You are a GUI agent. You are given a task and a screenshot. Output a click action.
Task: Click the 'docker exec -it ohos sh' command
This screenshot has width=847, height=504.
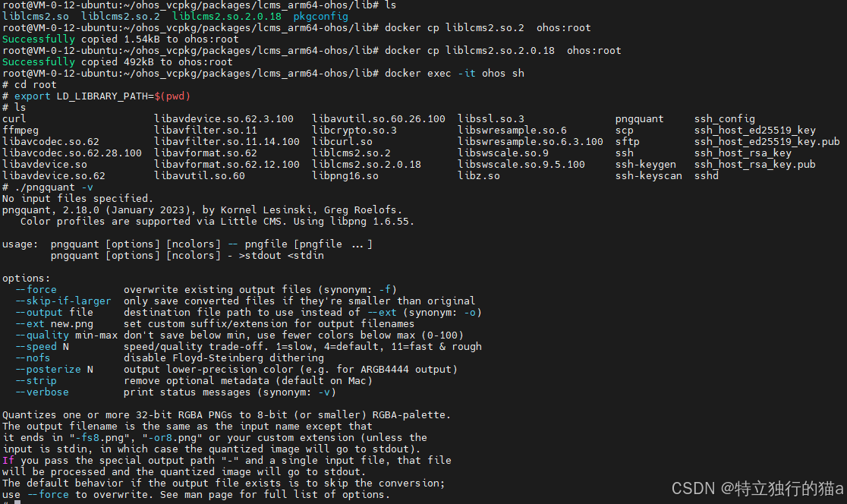tap(455, 73)
